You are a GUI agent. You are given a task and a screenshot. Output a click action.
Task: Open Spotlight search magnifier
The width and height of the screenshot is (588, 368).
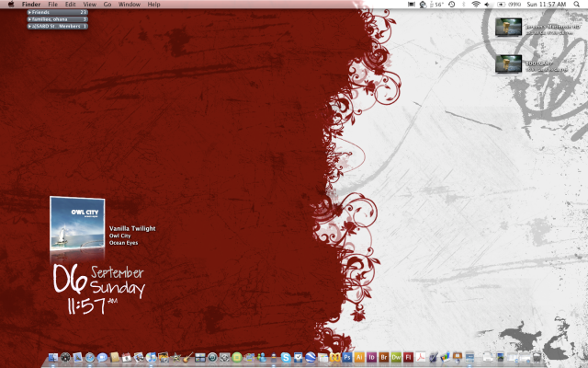pyautogui.click(x=576, y=5)
